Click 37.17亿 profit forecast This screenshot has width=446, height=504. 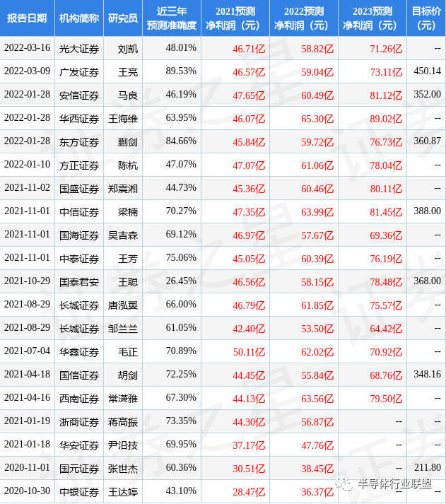249,445
